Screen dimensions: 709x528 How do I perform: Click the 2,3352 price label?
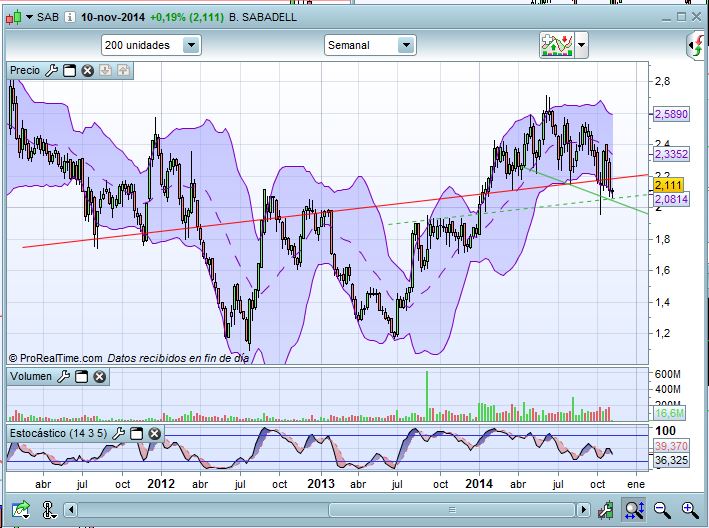[x=671, y=154]
